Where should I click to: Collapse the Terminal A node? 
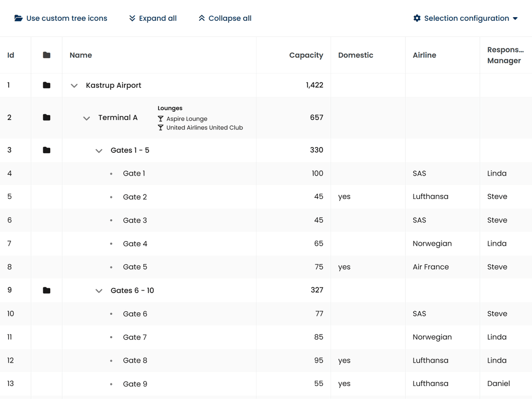pos(87,118)
